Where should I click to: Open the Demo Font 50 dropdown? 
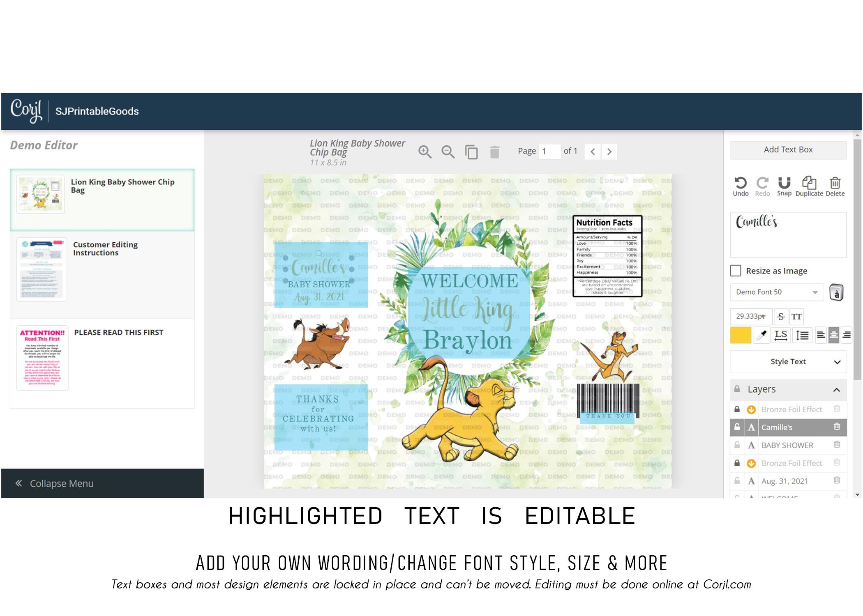[776, 292]
